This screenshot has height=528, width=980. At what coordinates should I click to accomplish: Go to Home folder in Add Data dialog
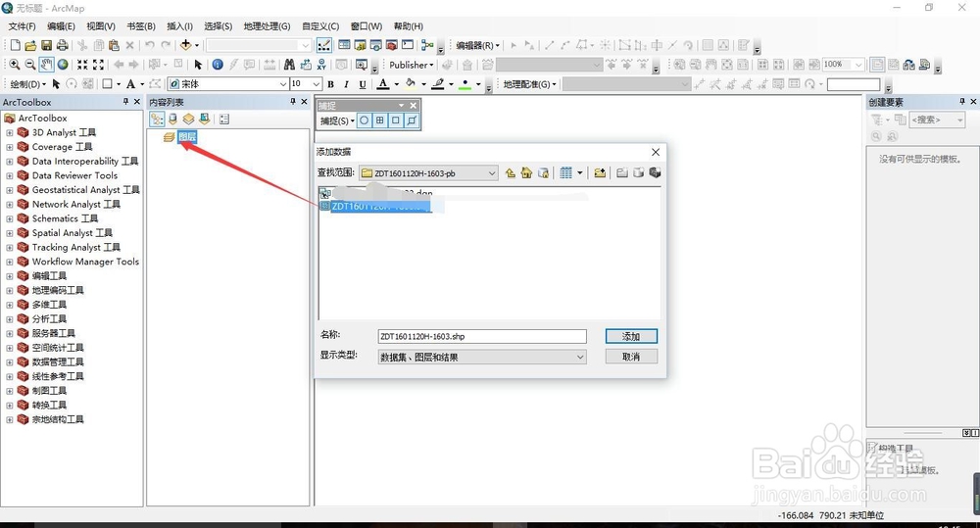pos(527,173)
